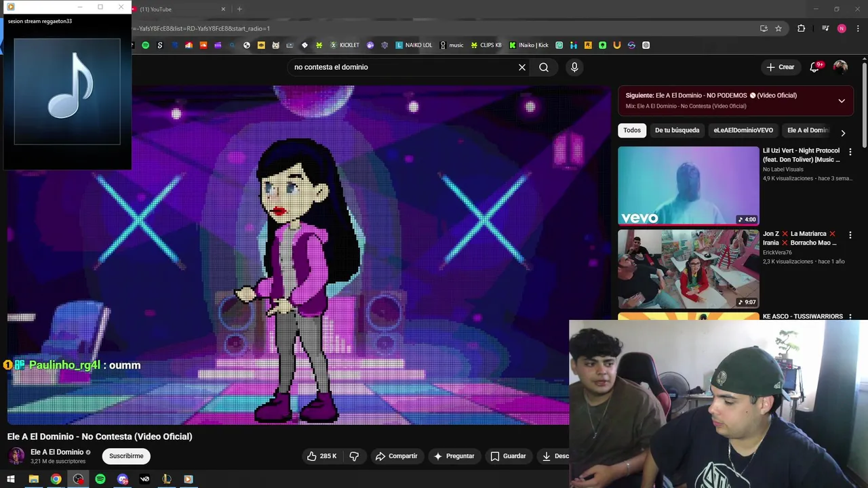The width and height of the screenshot is (868, 488).
Task: Open Chrome profile N avatar
Action: pos(842,28)
